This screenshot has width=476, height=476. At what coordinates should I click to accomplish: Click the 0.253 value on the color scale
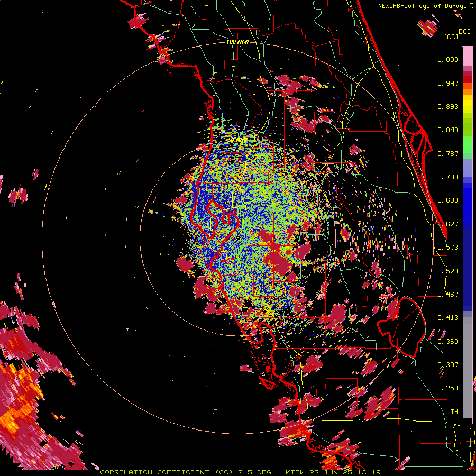[x=448, y=388]
